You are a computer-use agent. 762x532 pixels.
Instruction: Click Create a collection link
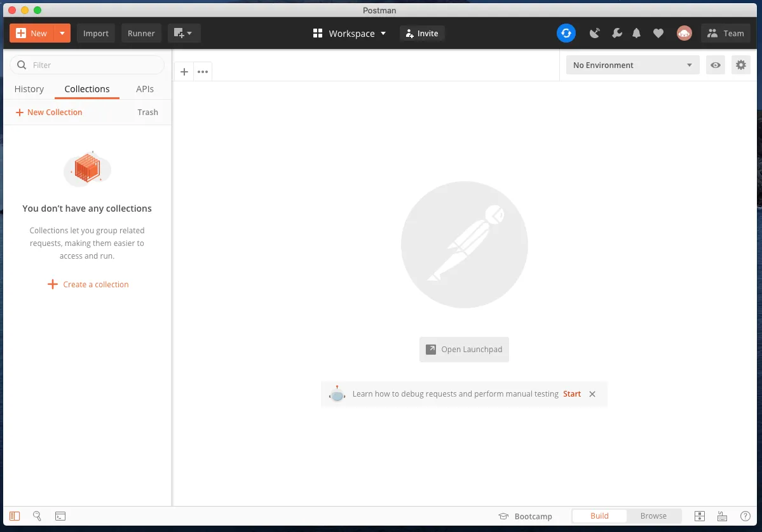pyautogui.click(x=88, y=284)
